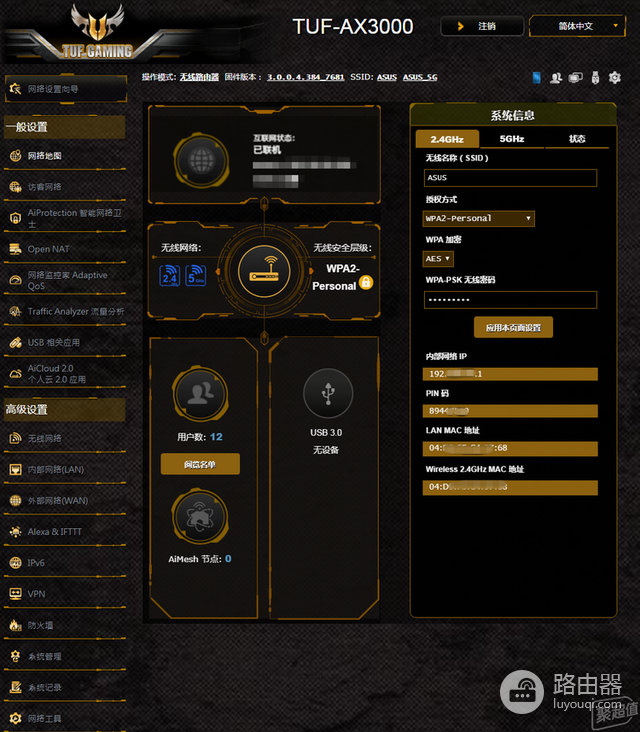Click the ASUS_5G SSID link
This screenshot has width=640, height=732.
(x=420, y=77)
